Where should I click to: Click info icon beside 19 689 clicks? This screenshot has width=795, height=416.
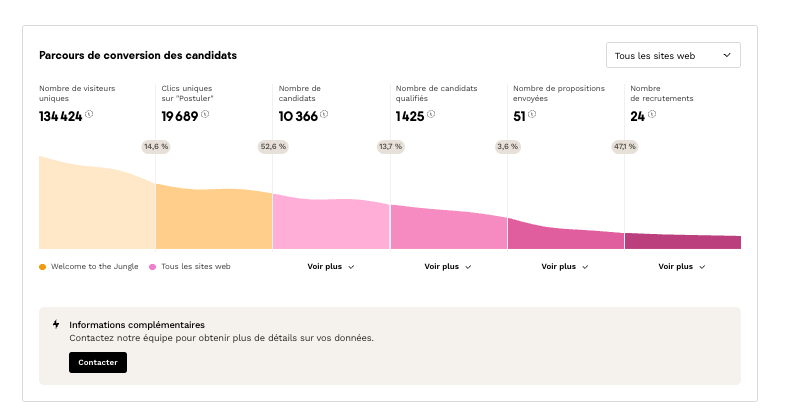205,114
